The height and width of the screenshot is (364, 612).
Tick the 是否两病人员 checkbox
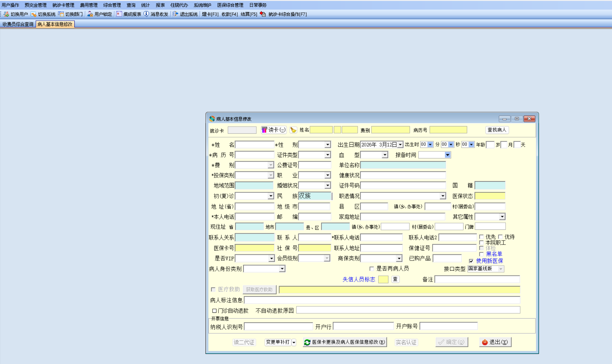point(371,268)
